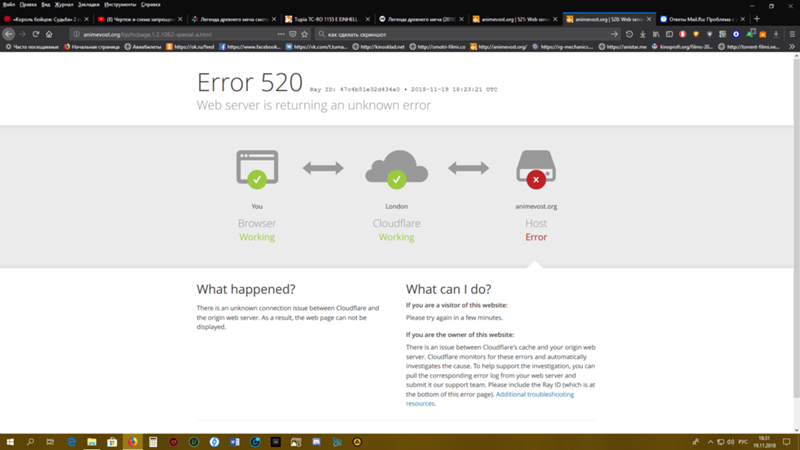Open the Справка menu
Image resolution: width=800 pixels, height=450 pixels.
pyautogui.click(x=151, y=5)
